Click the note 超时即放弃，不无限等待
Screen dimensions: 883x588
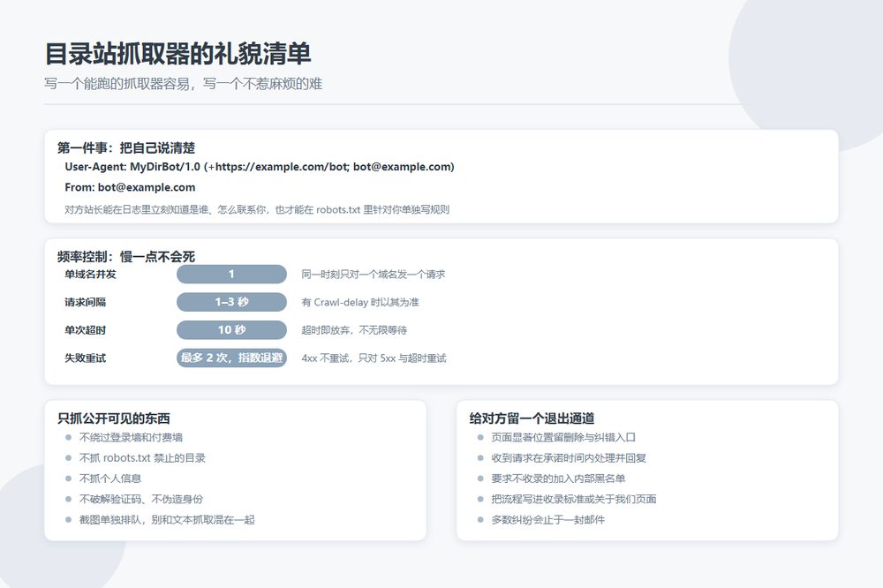click(x=354, y=330)
